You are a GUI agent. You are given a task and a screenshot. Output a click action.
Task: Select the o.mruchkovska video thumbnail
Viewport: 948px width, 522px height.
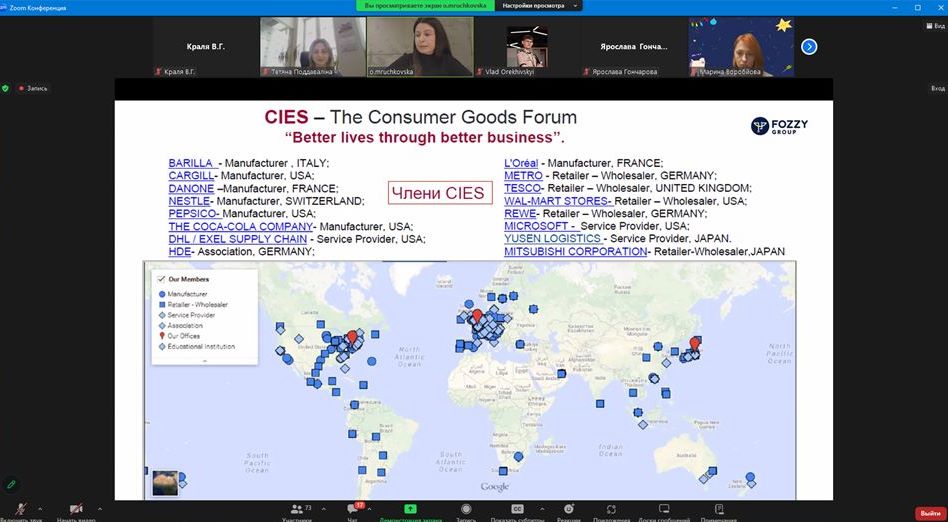[x=419, y=46]
